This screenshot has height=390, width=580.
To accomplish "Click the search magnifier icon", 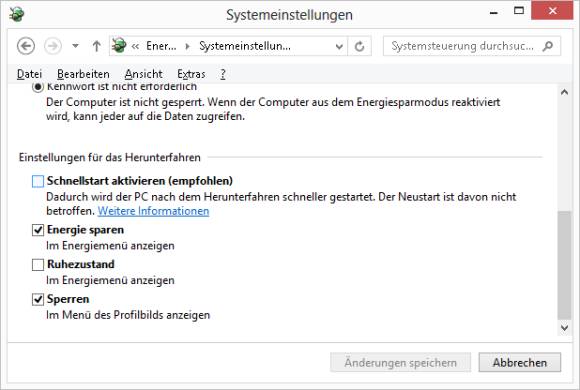I will [548, 46].
